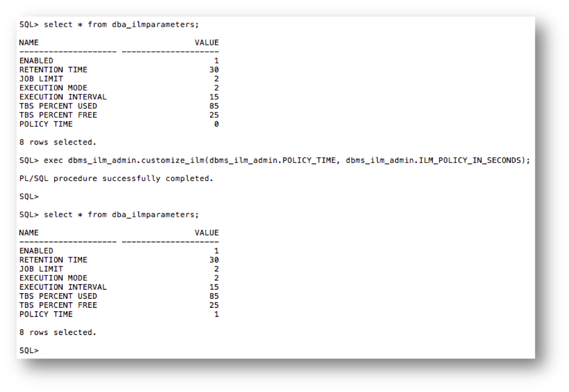Click the last '8 rows selected.' message
The image size is (569, 392).
(58, 332)
